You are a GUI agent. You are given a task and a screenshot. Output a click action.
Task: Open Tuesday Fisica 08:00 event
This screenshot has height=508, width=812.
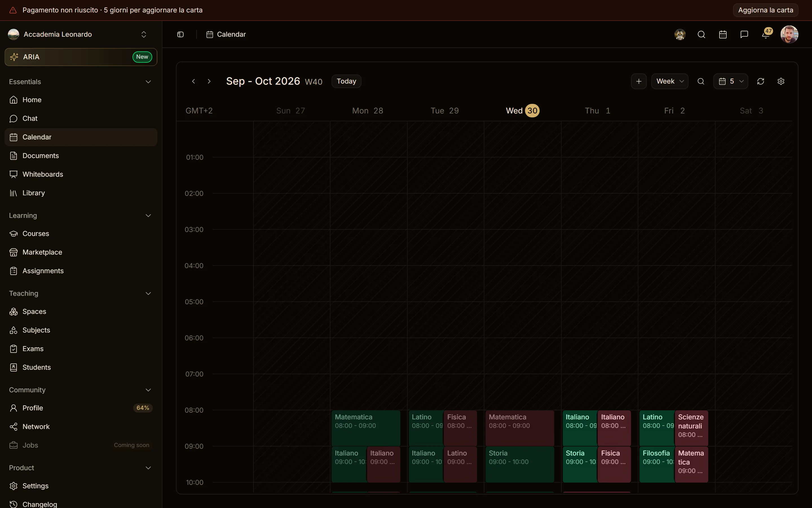coord(460,428)
